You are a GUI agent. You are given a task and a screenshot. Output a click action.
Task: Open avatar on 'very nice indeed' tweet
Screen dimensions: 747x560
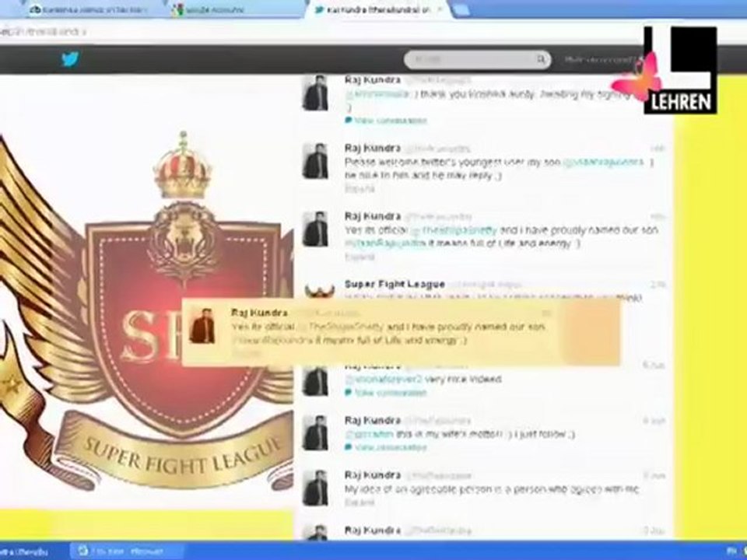point(315,381)
